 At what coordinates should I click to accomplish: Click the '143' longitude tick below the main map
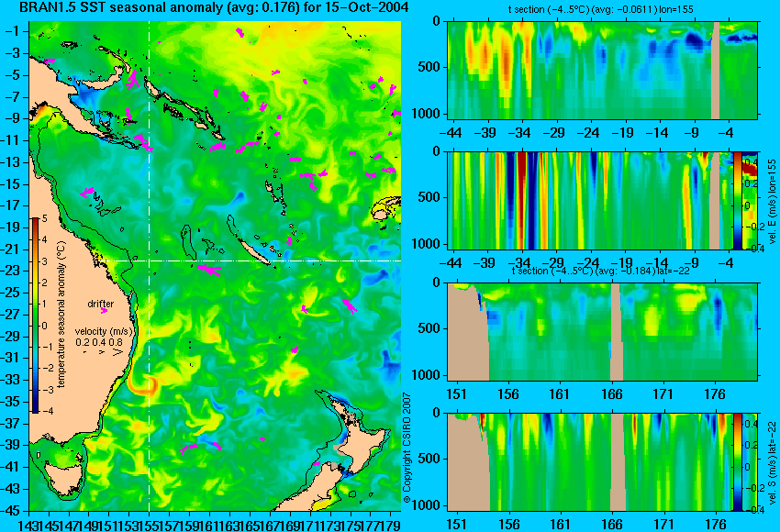point(28,524)
